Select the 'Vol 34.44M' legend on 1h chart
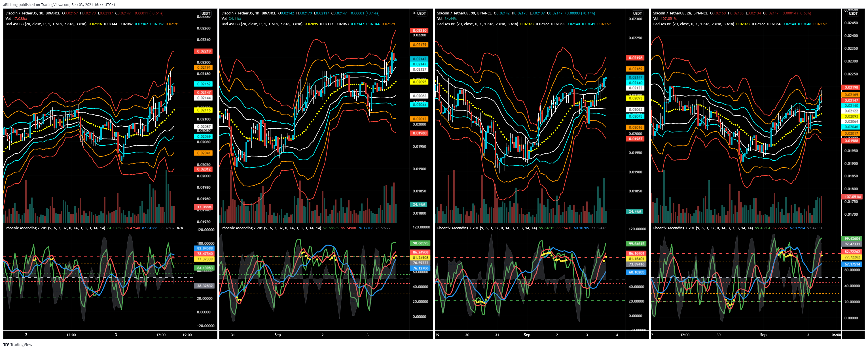This screenshot has width=868, height=350. tap(231, 18)
